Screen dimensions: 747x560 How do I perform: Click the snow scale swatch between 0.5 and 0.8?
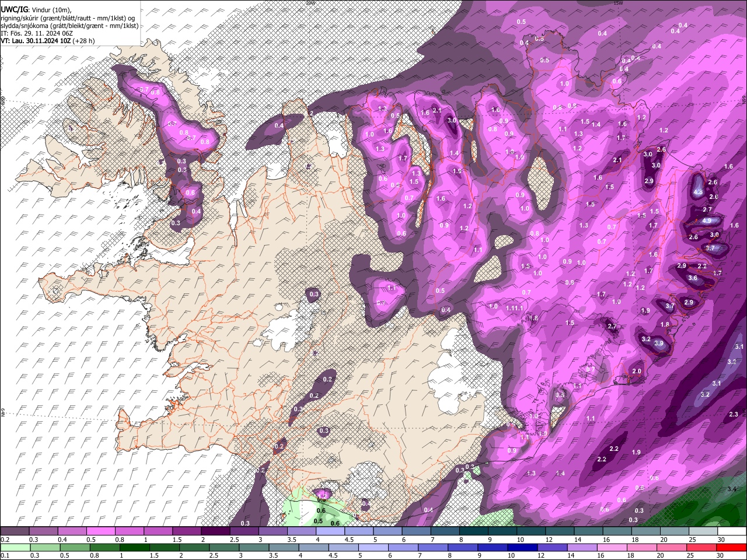tap(100, 531)
